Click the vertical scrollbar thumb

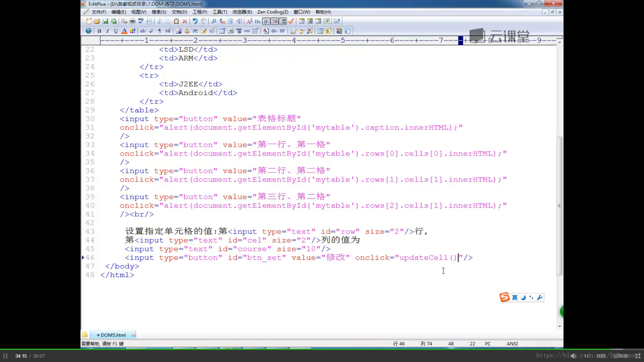click(x=559, y=206)
